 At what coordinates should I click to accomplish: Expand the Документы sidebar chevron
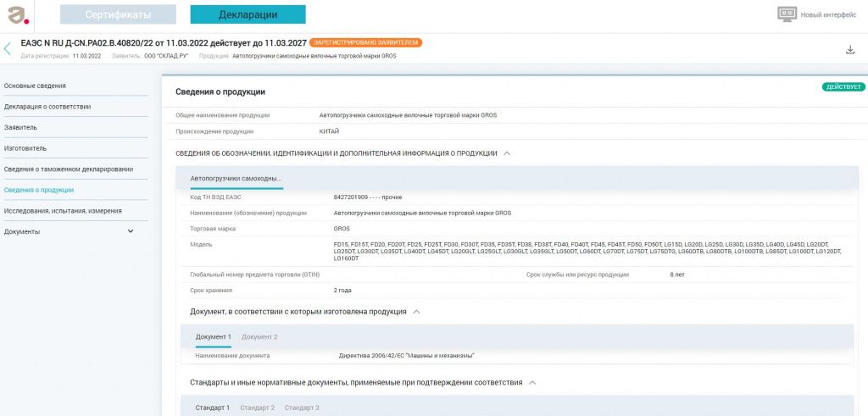coord(131,231)
